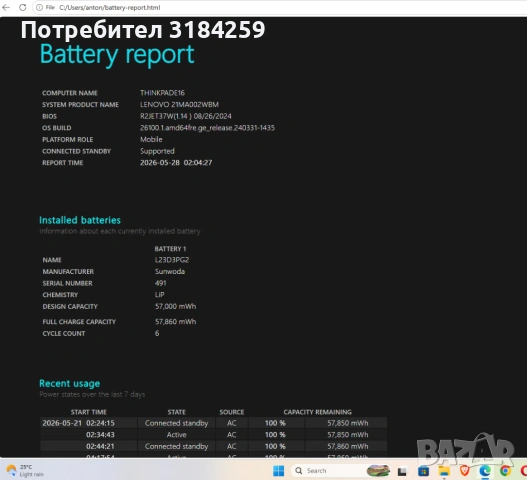Image resolution: width=527 pixels, height=480 pixels.
Task: Select the report time 2026-05-28 02:04:27
Action: pos(176,163)
